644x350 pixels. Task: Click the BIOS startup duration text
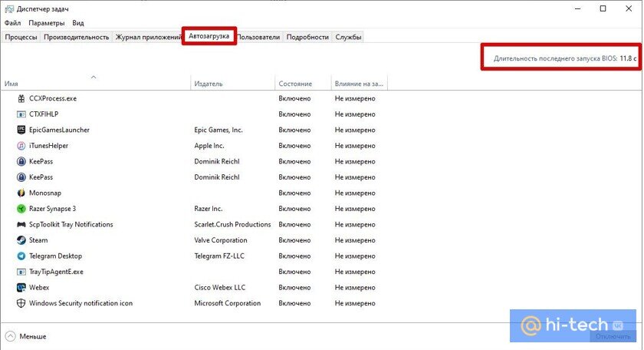tap(565, 58)
